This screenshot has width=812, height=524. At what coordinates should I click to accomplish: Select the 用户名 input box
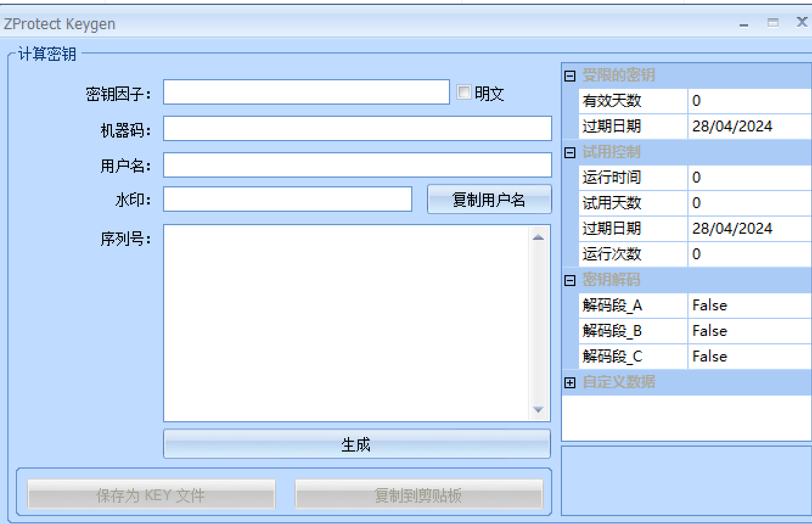click(x=358, y=165)
